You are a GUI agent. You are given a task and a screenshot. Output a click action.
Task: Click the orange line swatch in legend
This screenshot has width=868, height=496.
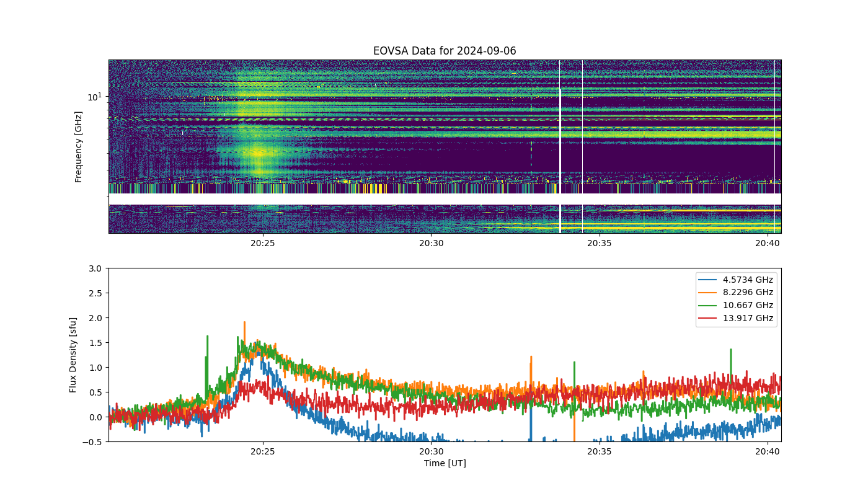(x=708, y=293)
